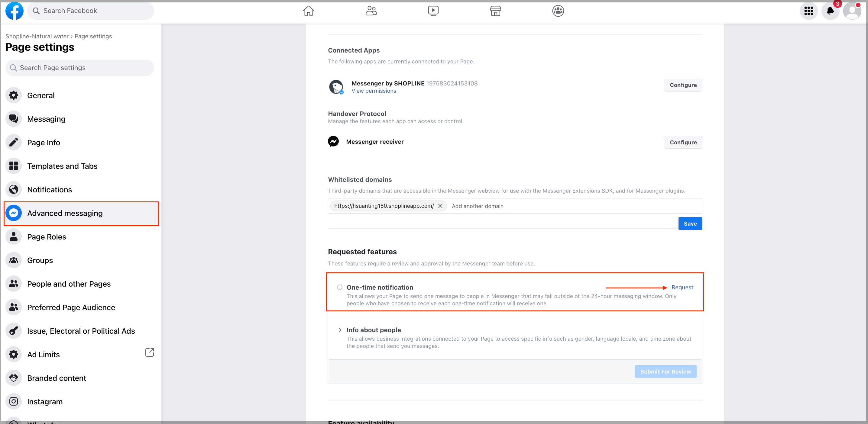Click the Page Roles person icon

click(x=14, y=237)
